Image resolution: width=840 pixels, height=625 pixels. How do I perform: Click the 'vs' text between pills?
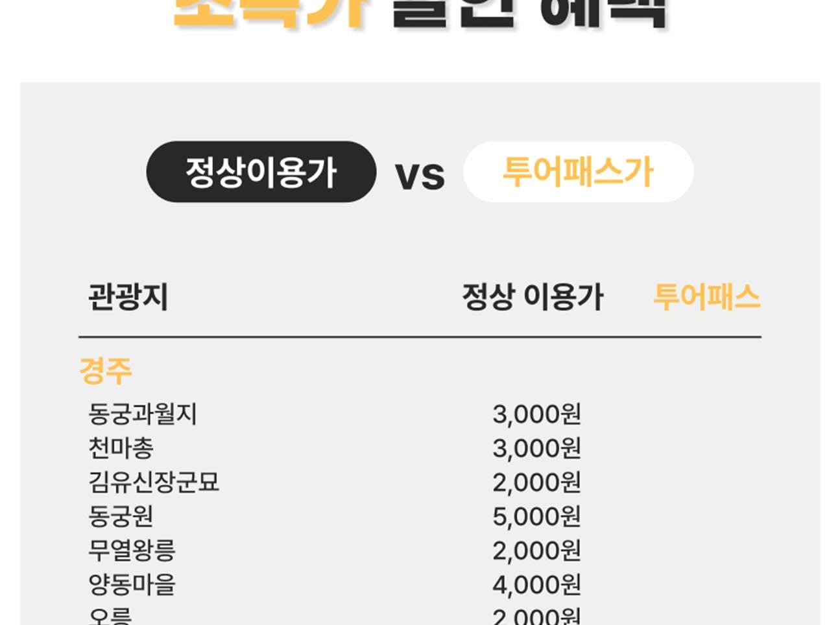click(x=420, y=175)
